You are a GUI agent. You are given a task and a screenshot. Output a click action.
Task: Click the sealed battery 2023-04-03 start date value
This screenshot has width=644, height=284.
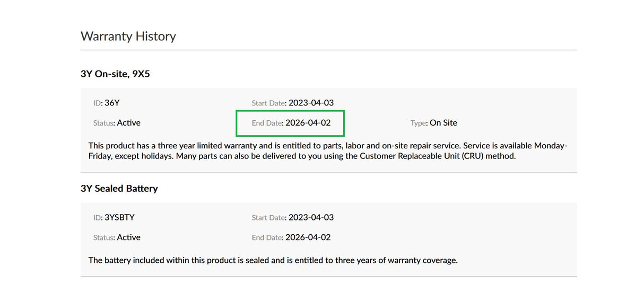(311, 217)
